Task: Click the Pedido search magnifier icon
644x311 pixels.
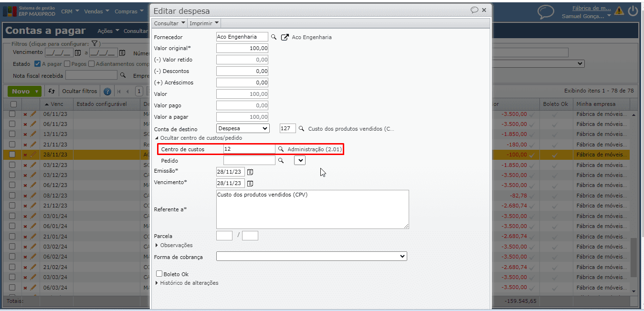Action: point(281,161)
